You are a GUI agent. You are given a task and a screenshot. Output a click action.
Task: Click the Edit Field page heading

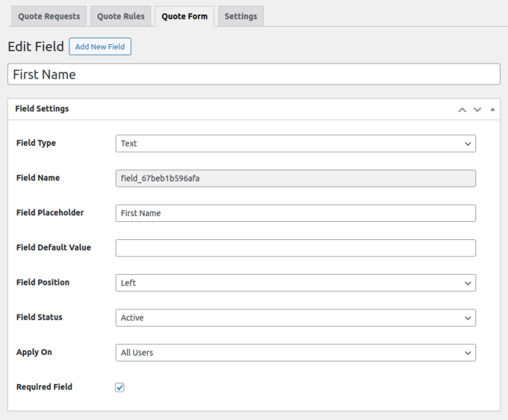tap(35, 47)
